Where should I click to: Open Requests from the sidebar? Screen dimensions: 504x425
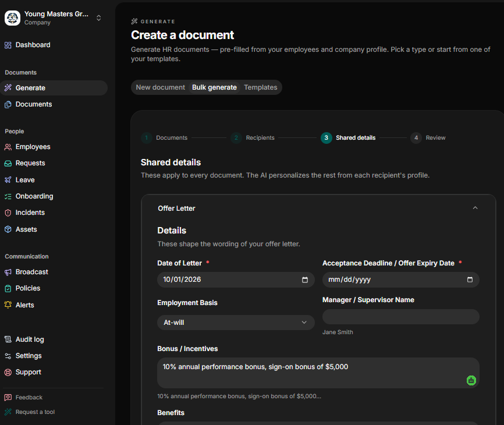[x=54, y=164]
